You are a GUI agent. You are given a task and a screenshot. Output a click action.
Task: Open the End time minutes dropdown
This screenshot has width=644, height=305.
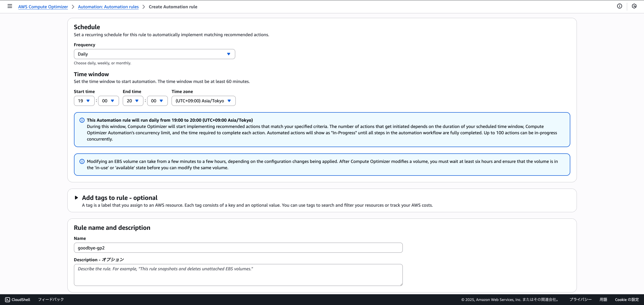point(157,101)
